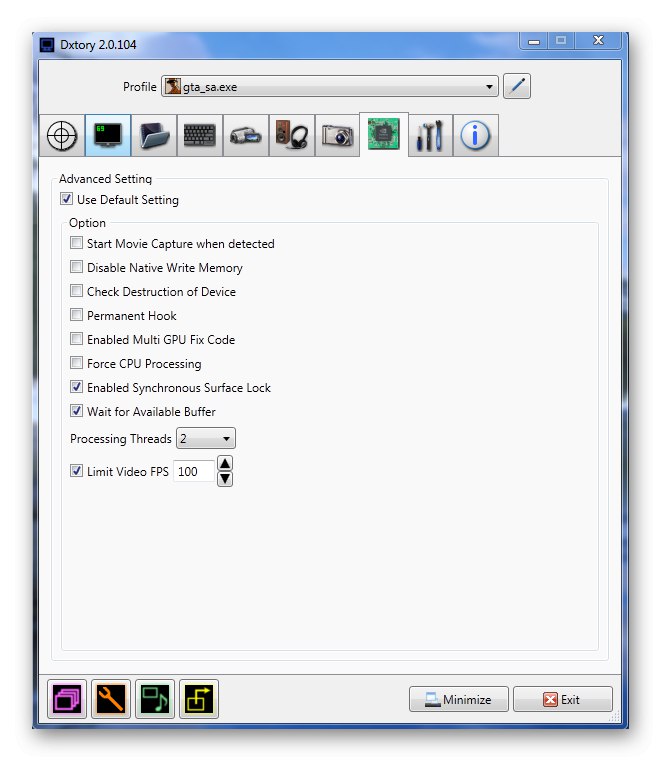Click the green monitor and music note icon
Screen dimensions: 661x761
click(155, 699)
